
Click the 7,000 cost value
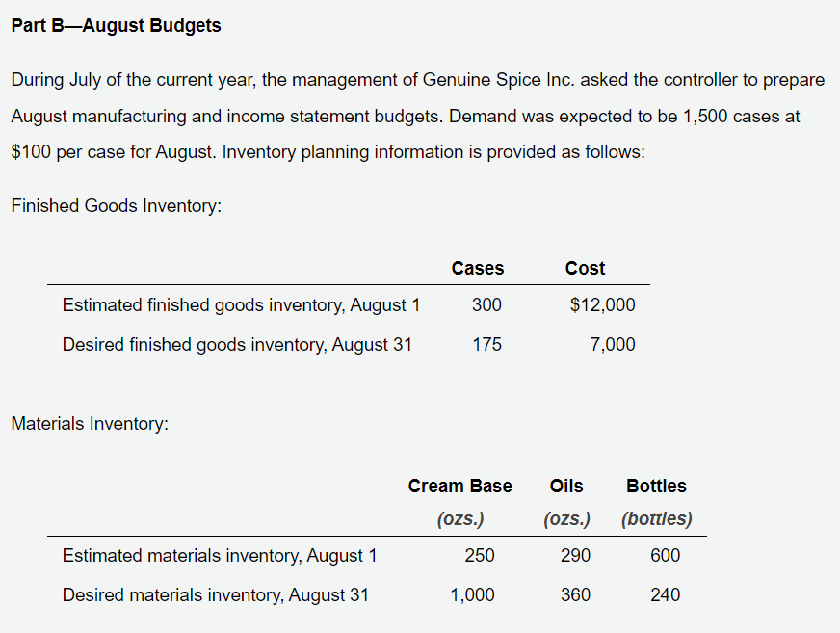tap(613, 344)
